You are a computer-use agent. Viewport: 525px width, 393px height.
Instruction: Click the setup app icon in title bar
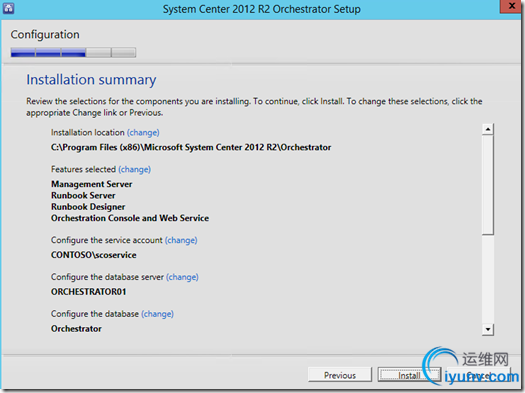(8, 8)
